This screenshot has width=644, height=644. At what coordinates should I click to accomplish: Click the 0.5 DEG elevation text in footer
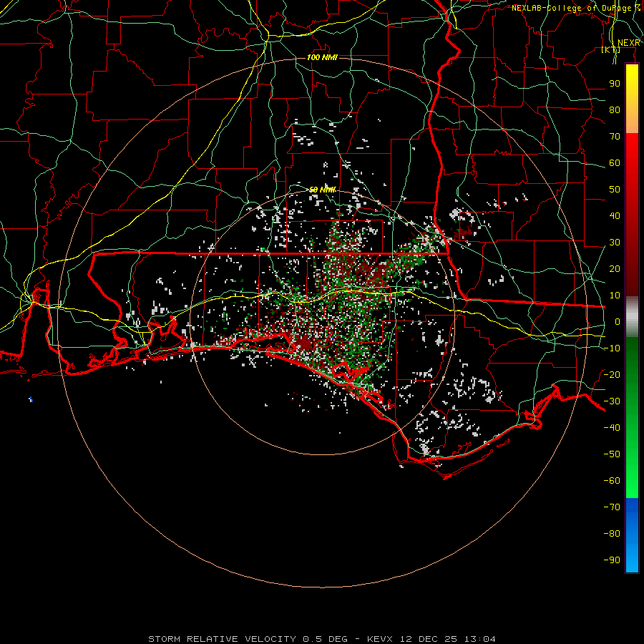(326, 639)
